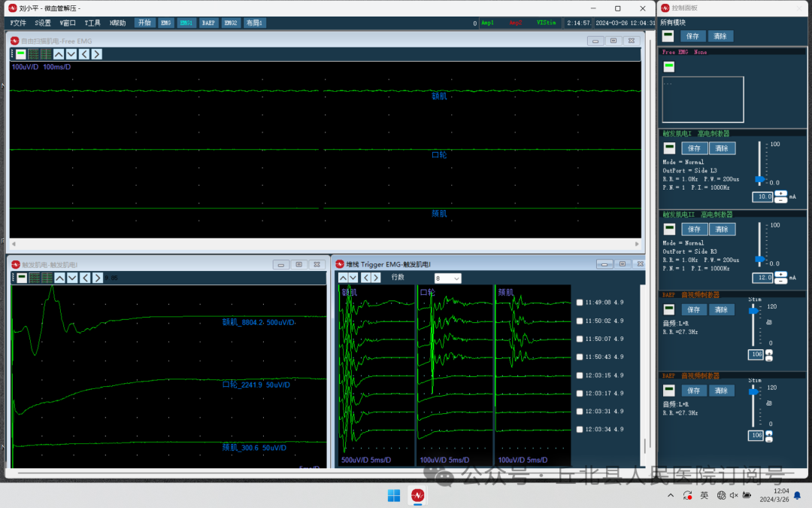Click 保存 under 所有模块

pos(692,36)
